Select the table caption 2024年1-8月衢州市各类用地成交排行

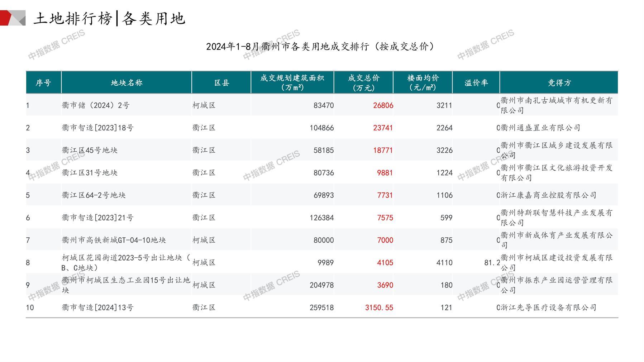pyautogui.click(x=320, y=47)
